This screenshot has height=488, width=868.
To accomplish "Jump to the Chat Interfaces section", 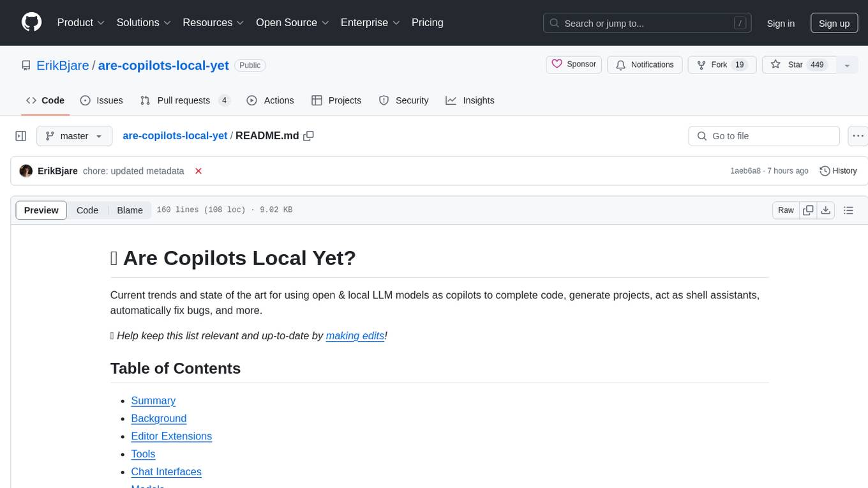I will pos(166,472).
